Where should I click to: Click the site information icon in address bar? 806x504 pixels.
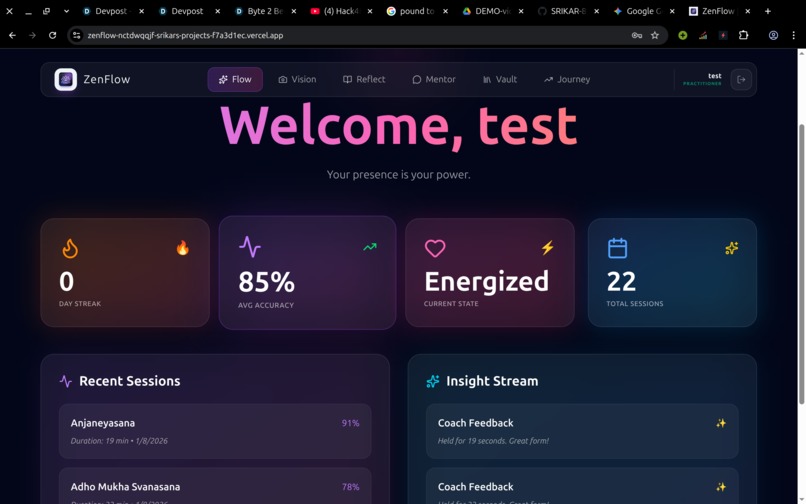[77, 35]
